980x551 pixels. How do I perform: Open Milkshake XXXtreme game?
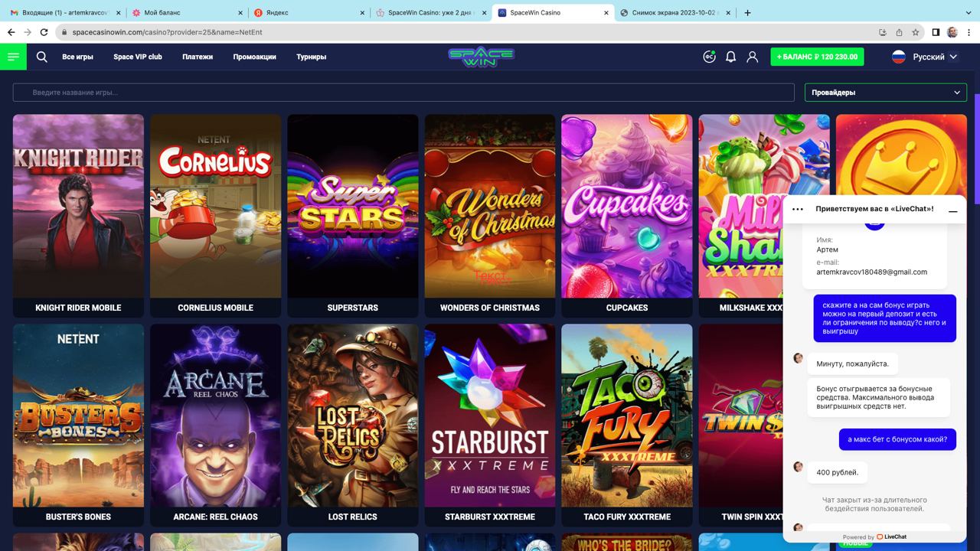tap(740, 216)
